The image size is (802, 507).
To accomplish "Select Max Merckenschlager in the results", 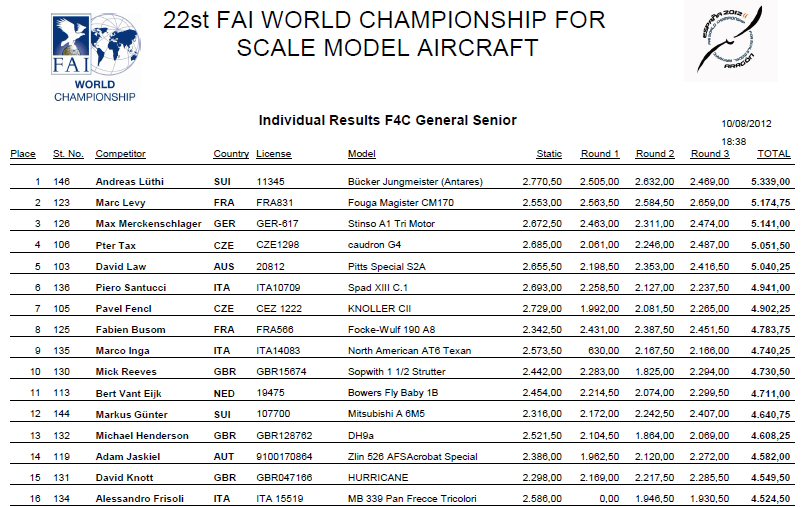I will coord(148,224).
